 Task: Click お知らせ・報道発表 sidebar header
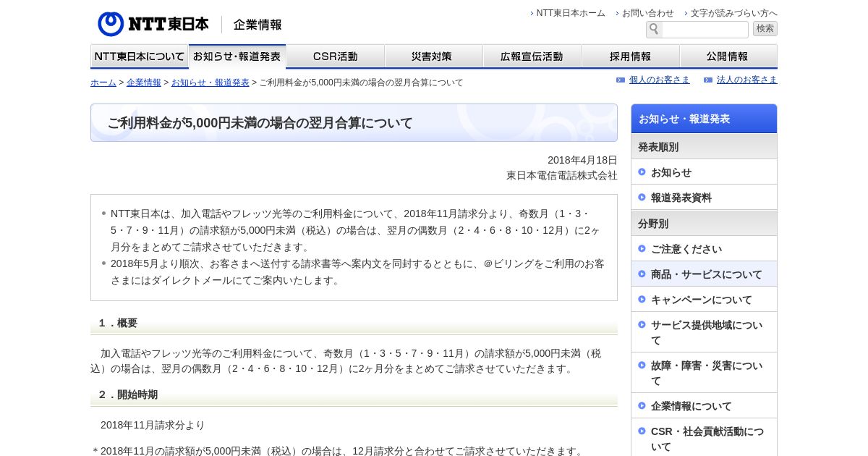[704, 119]
